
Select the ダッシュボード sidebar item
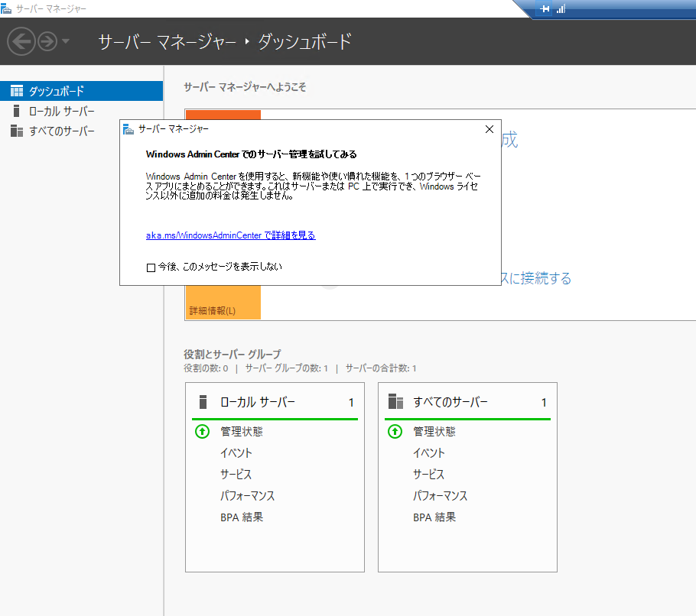81,91
